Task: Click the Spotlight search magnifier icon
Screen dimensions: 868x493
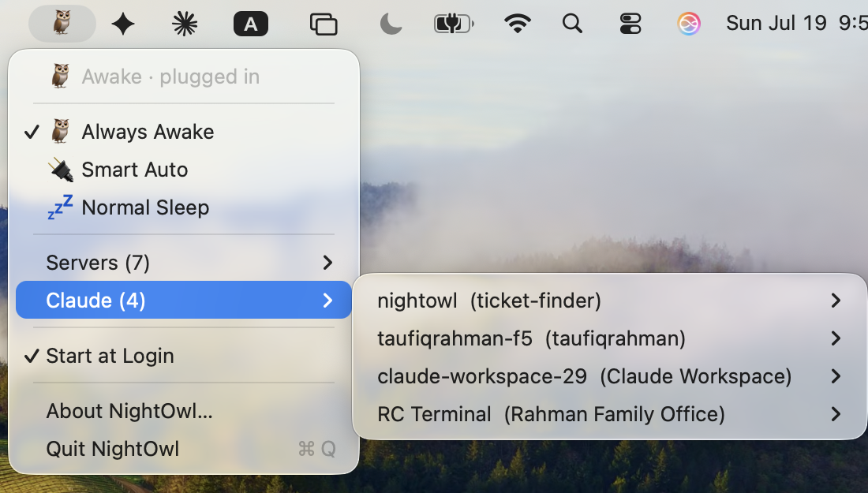Action: coord(572,24)
